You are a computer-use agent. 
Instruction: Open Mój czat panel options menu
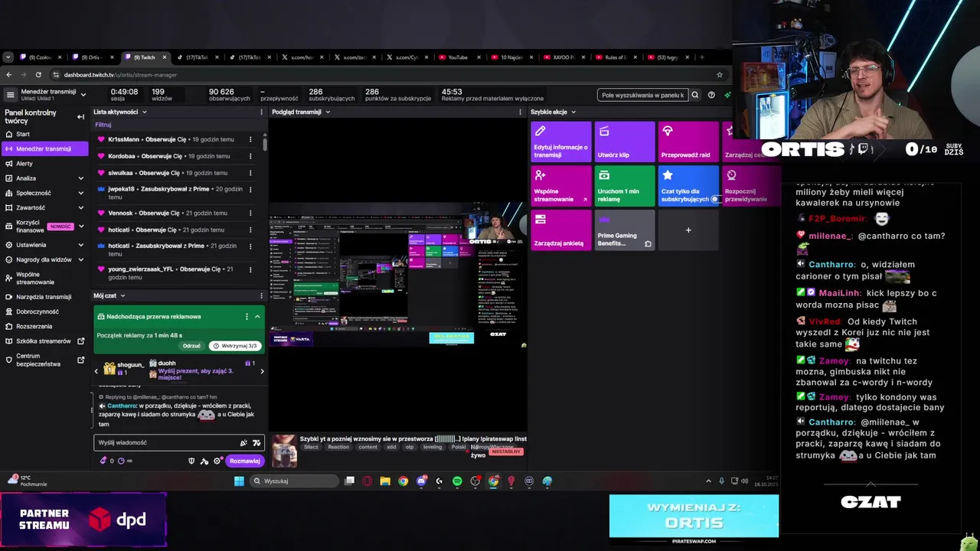261,295
